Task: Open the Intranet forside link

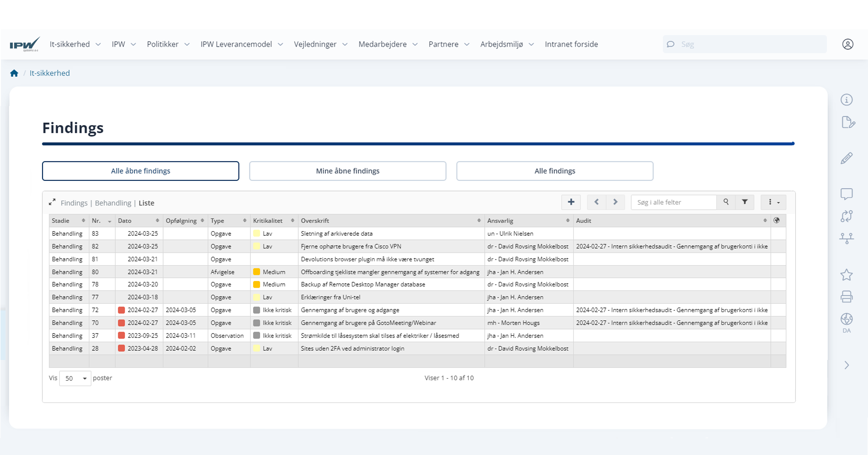Action: tap(571, 44)
